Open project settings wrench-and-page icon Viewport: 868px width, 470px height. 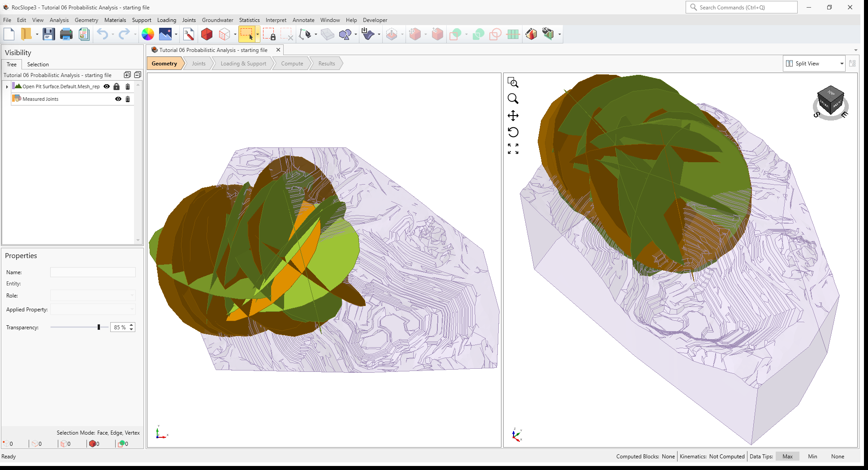(x=189, y=34)
